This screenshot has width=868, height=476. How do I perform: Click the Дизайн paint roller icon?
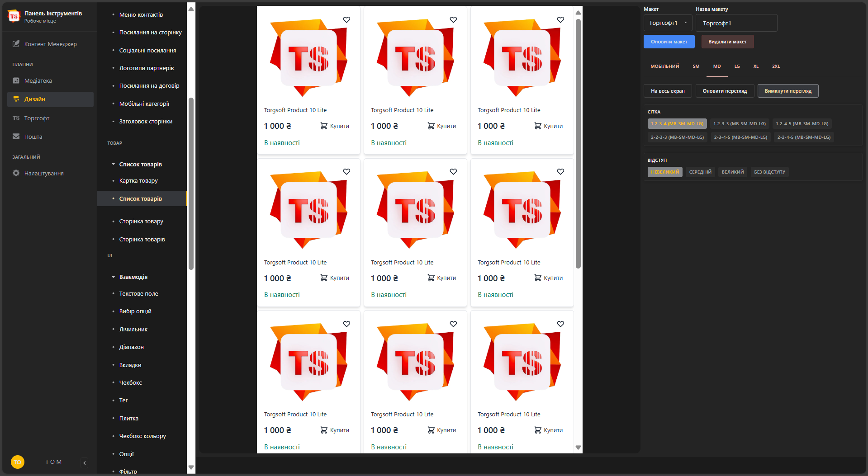pos(16,99)
